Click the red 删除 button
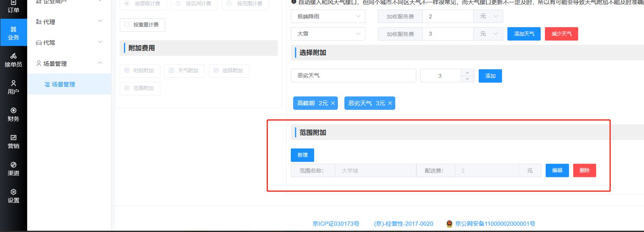644x232 pixels. click(x=584, y=170)
